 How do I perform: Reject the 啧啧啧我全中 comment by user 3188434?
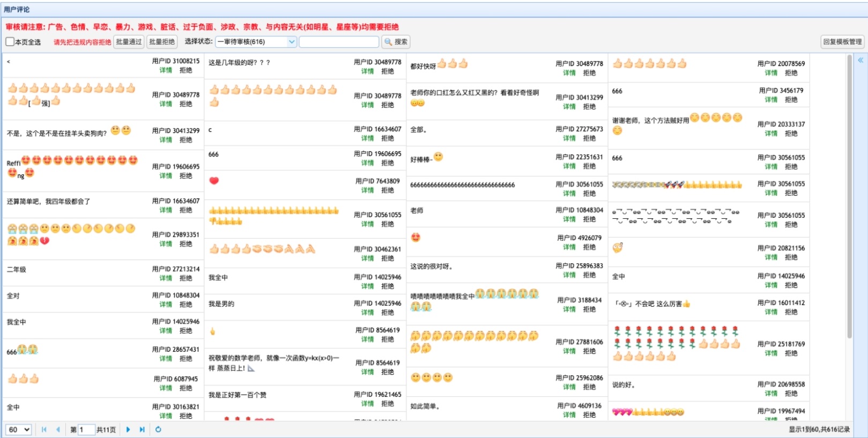pos(590,309)
